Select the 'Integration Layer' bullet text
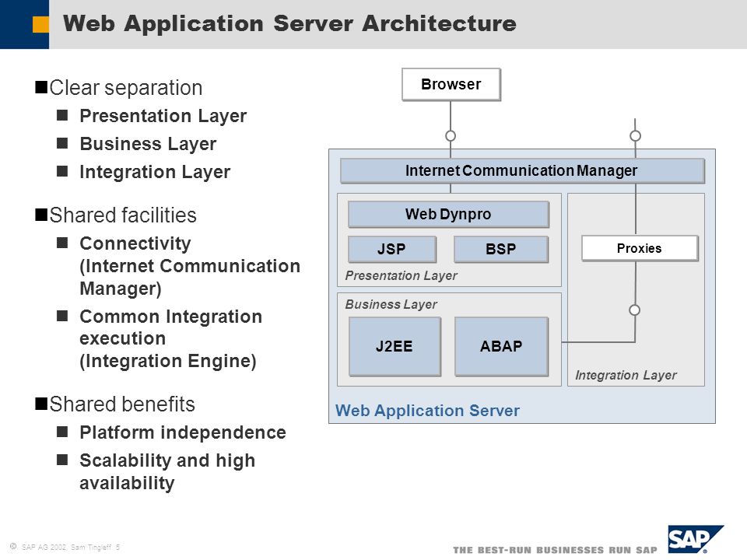 [x=155, y=172]
